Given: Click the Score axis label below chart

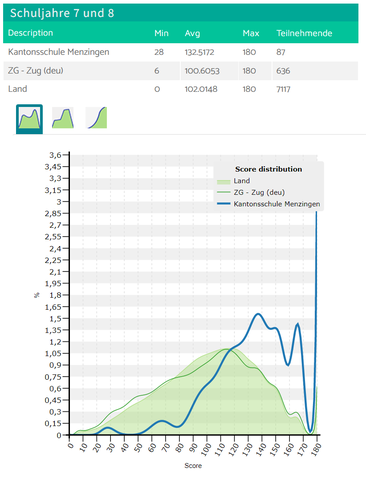Looking at the screenshot, I should [x=193, y=466].
